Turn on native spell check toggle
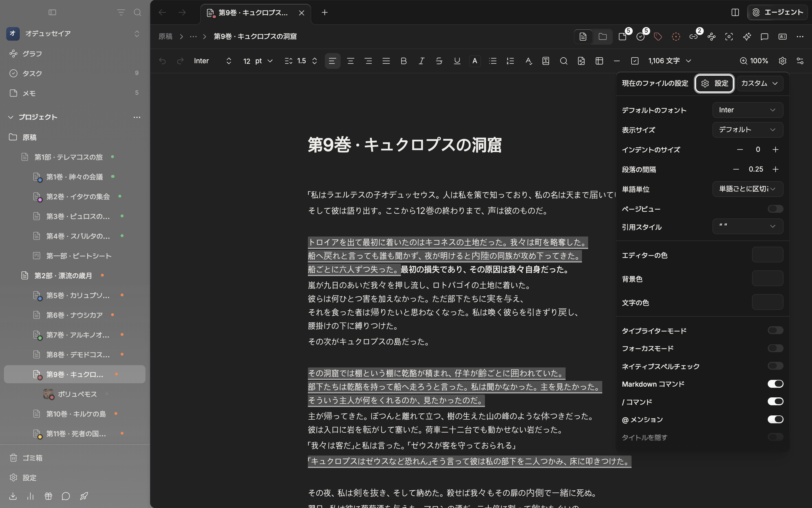Image resolution: width=812 pixels, height=508 pixels. pyautogui.click(x=775, y=366)
